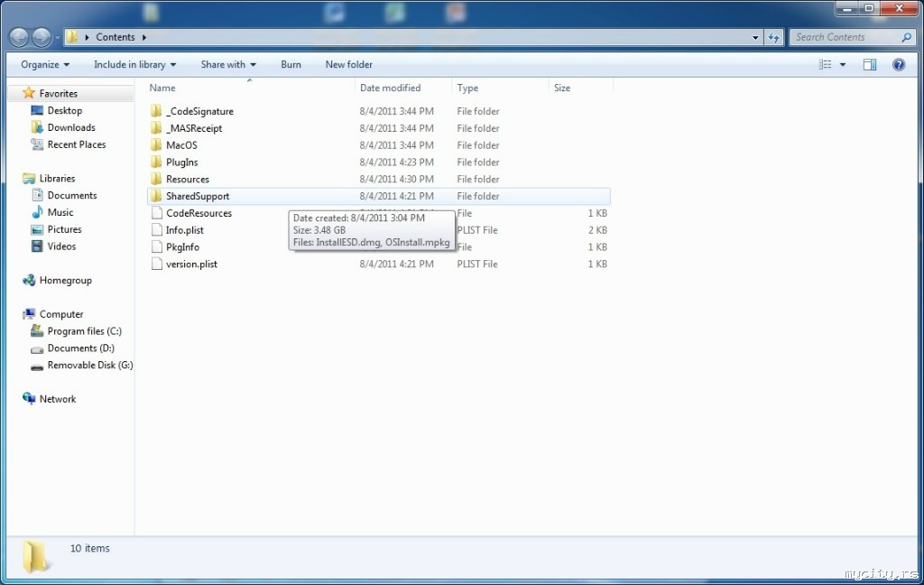This screenshot has width=924, height=585.
Task: Click the arrow before Contents in breadcrumb
Action: point(88,37)
